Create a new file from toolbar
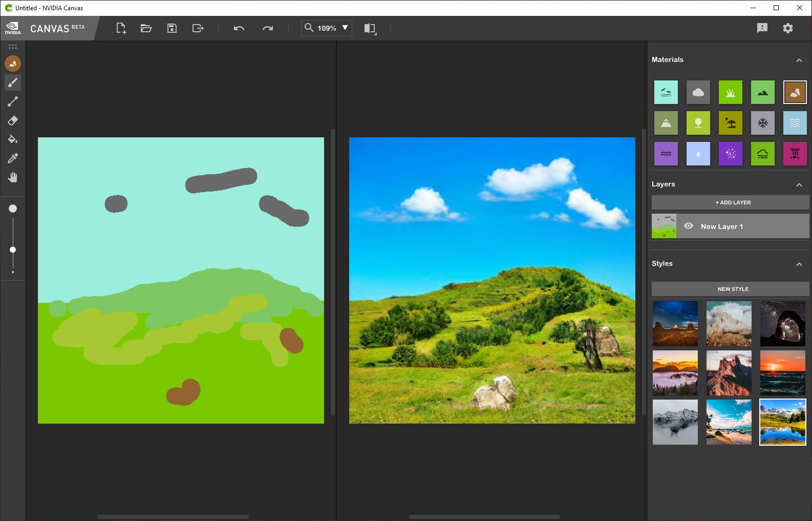The height and width of the screenshot is (521, 812). (121, 28)
